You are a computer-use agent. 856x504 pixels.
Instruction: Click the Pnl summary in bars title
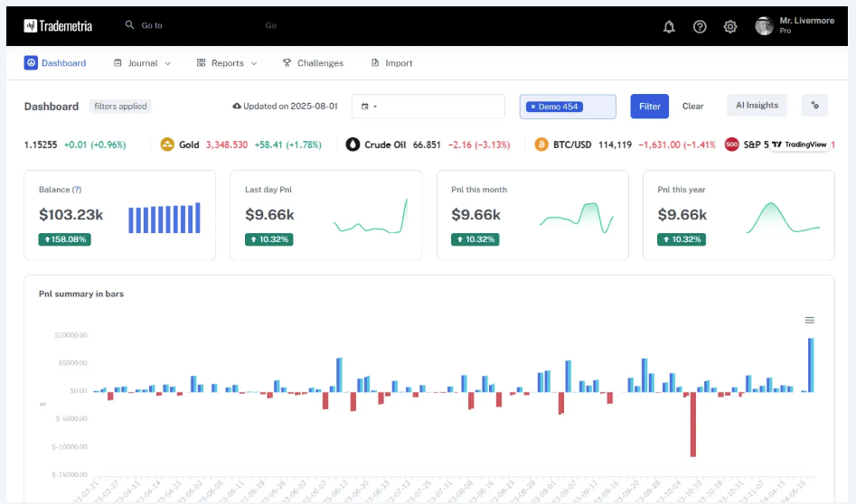81,294
